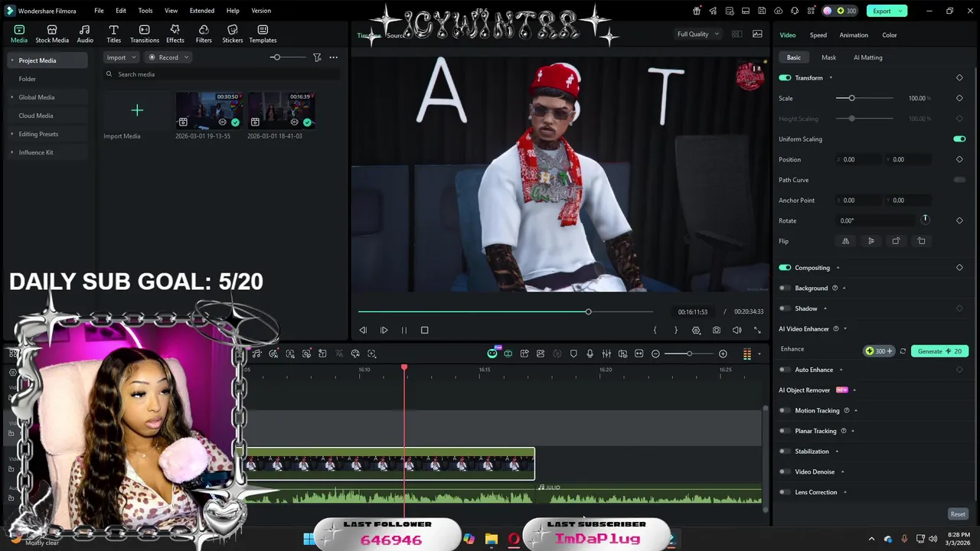Click the Import Media plus tile

tap(137, 111)
